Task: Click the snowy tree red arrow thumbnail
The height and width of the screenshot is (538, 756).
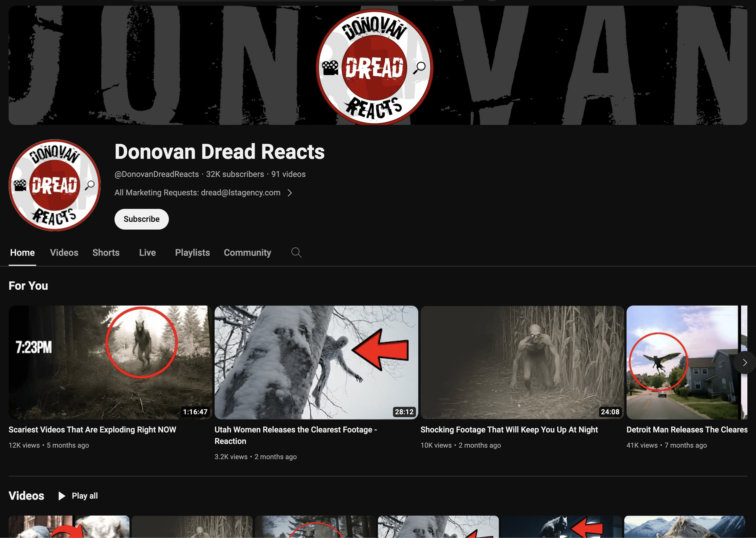Action: 316,362
